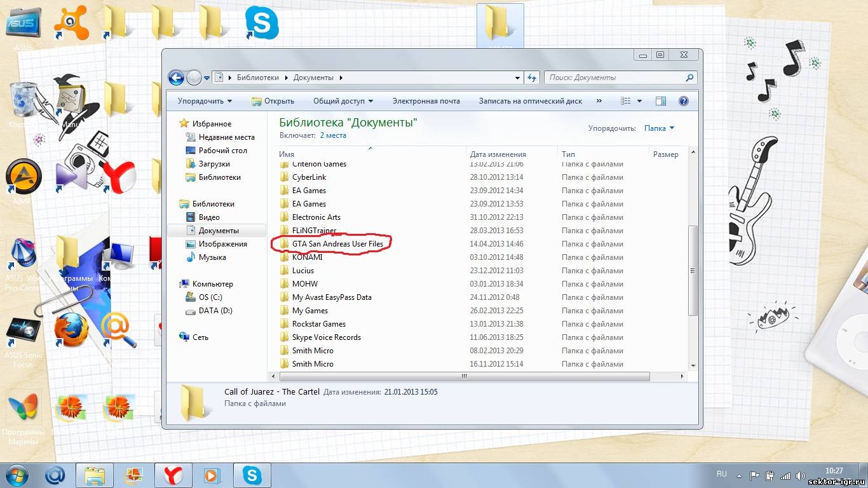Open the Firefox desktop shortcut
The image size is (868, 488).
70,329
